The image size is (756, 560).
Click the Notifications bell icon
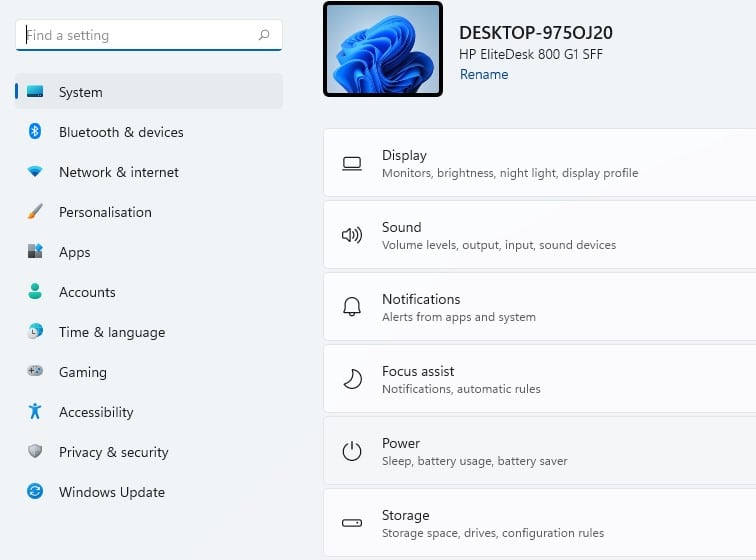click(x=352, y=307)
